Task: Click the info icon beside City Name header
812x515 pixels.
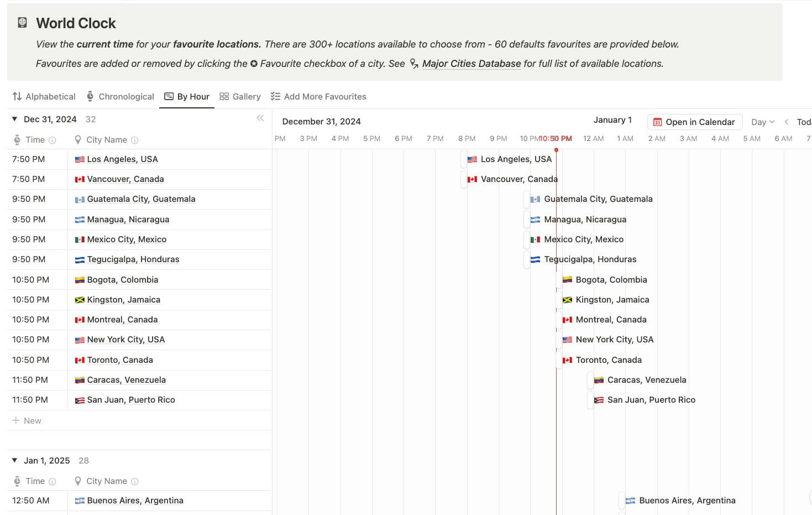Action: pos(135,141)
